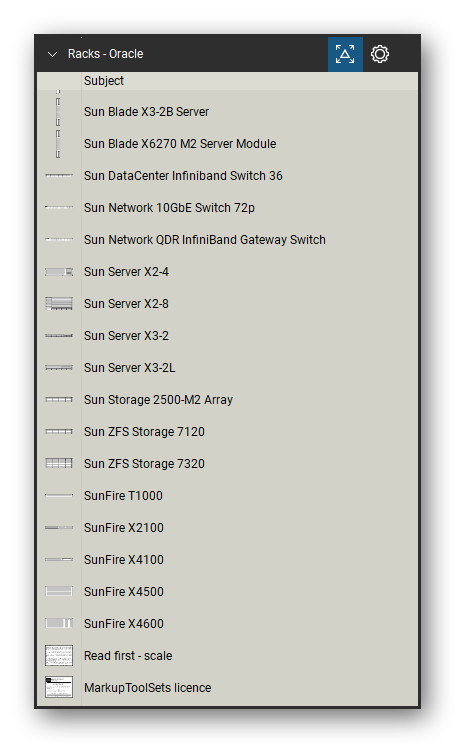Choose Sun Network QDR InfiniBand Gateway Switch text

point(205,240)
